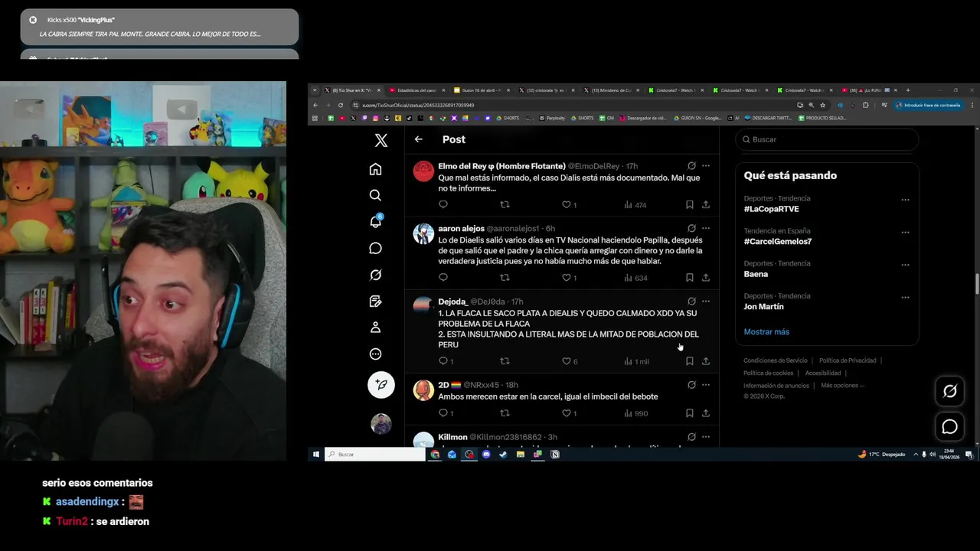Switch to the (12) cristorata X tab
Viewport: 980px width, 551px height.
(x=547, y=90)
